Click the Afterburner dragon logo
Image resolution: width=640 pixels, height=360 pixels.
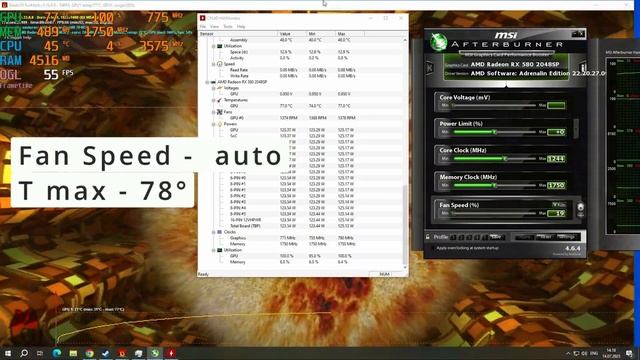(439, 42)
